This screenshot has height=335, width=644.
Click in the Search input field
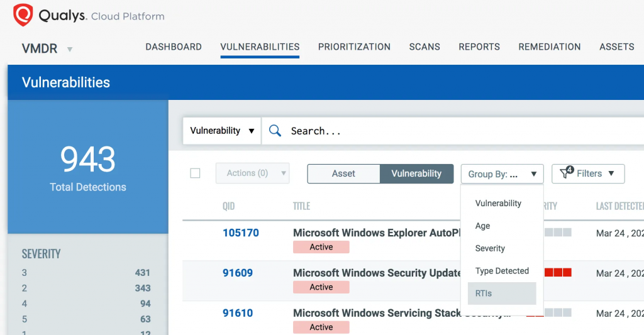[440, 131]
